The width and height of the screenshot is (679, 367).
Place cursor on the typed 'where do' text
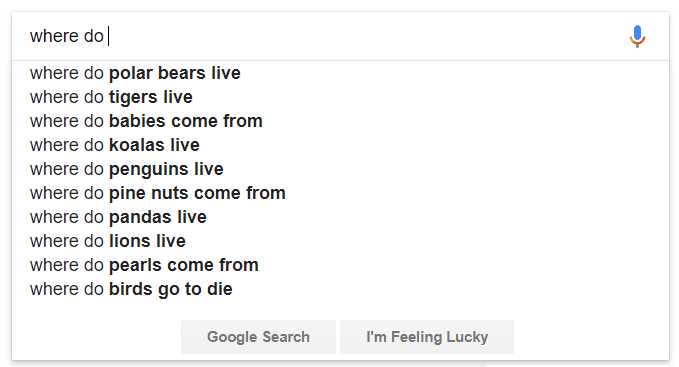click(67, 36)
